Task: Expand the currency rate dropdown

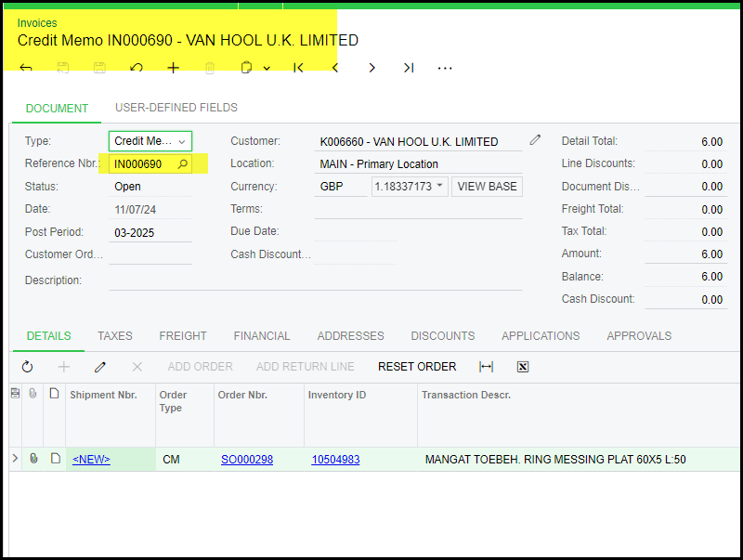Action: 440,186
